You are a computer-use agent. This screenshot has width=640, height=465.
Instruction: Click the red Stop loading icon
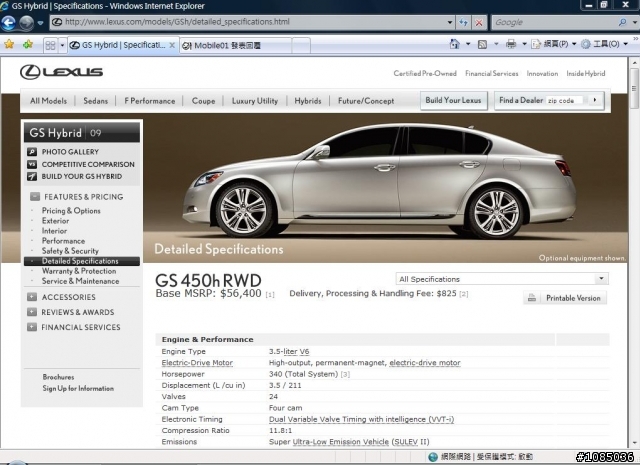click(479, 22)
